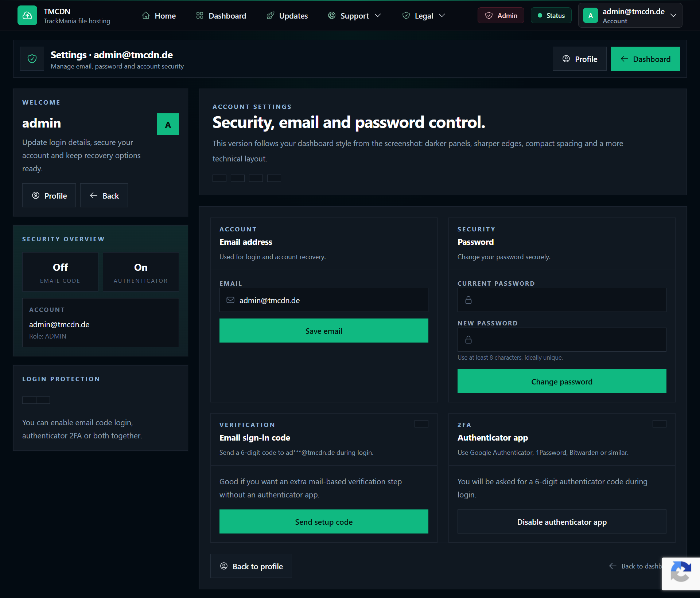Expand the Legal dropdown menu

coord(424,16)
